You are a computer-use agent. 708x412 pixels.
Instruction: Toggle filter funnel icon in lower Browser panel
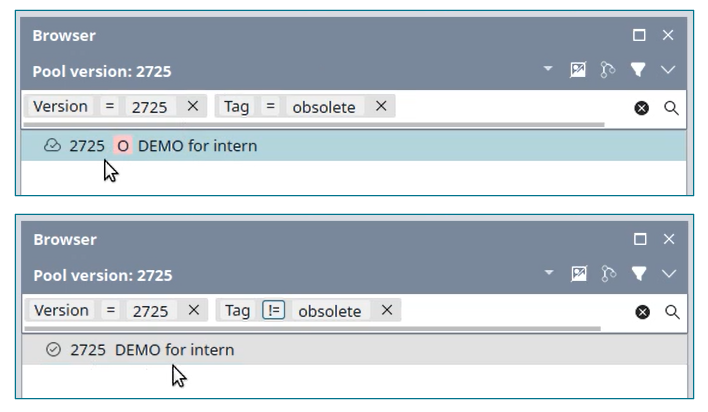(x=639, y=274)
